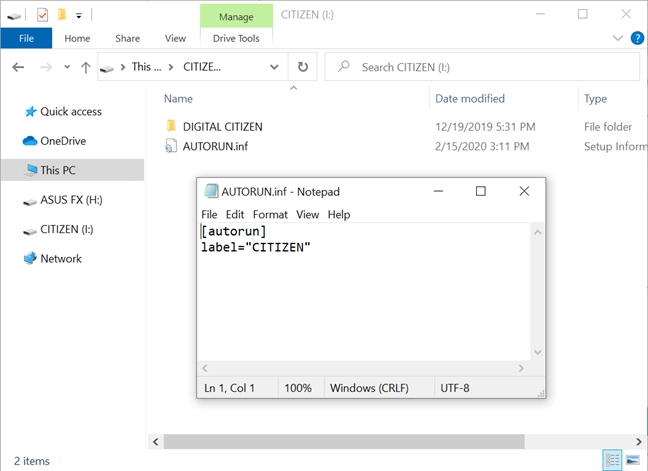Go forward with the right arrow

[x=46, y=67]
